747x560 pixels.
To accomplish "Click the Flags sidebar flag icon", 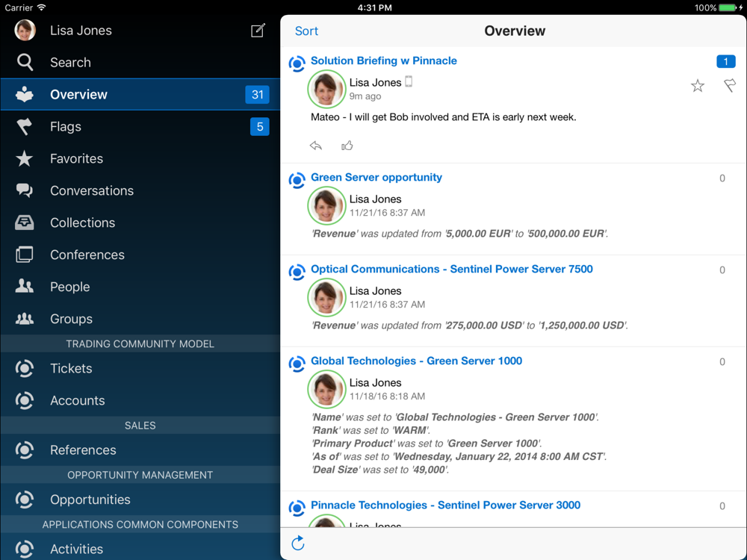I will (x=25, y=127).
